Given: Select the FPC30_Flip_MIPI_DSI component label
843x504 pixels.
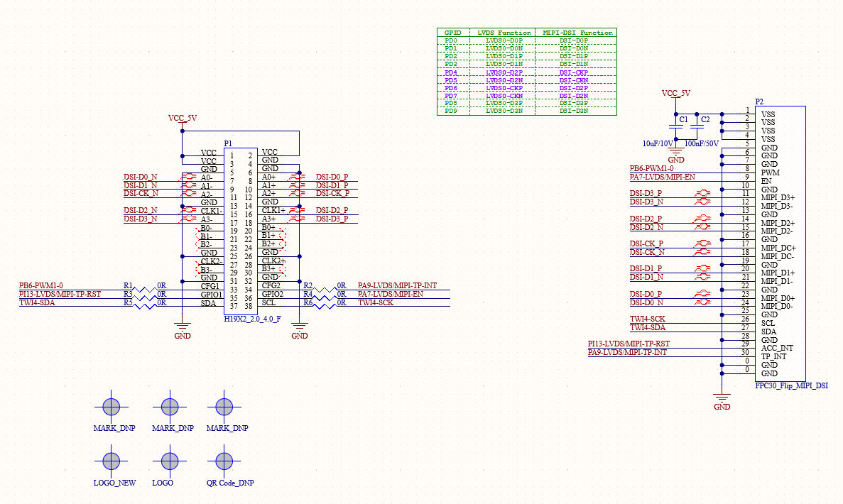Looking at the screenshot, I should (x=791, y=386).
